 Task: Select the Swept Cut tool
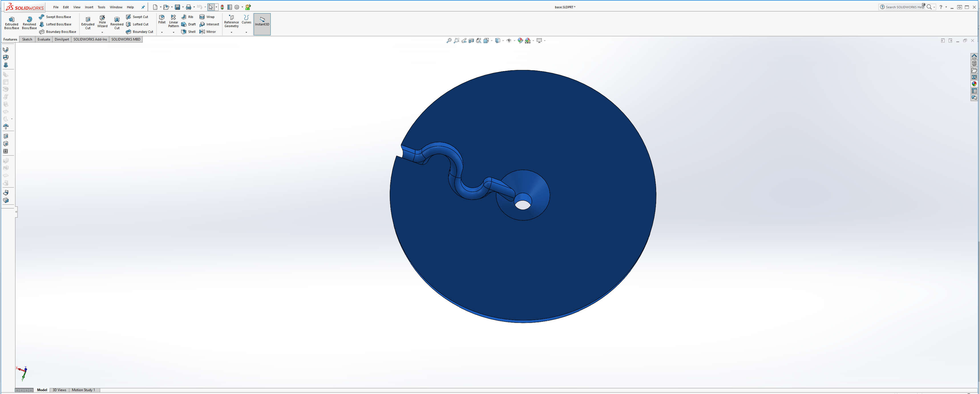[137, 17]
